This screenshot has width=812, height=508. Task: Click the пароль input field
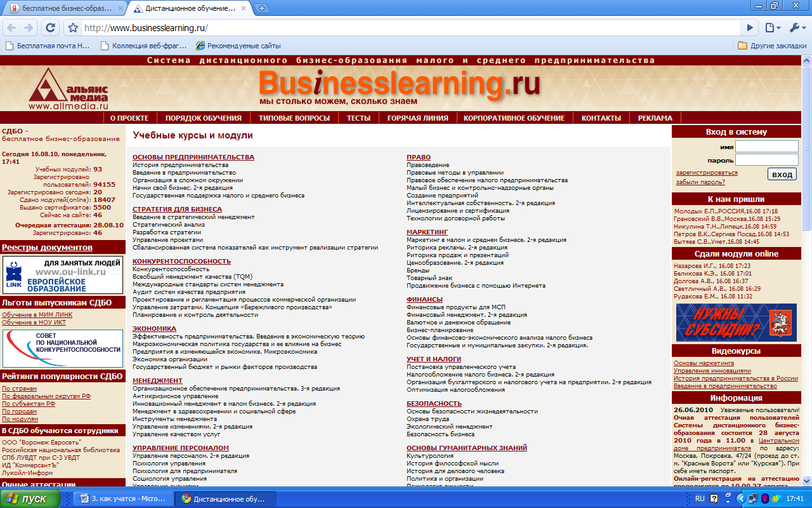766,160
